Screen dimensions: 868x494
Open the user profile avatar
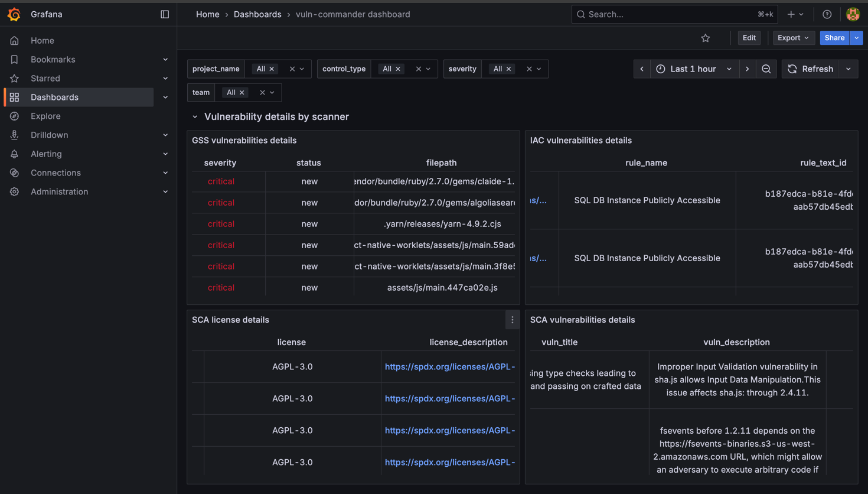coord(853,14)
